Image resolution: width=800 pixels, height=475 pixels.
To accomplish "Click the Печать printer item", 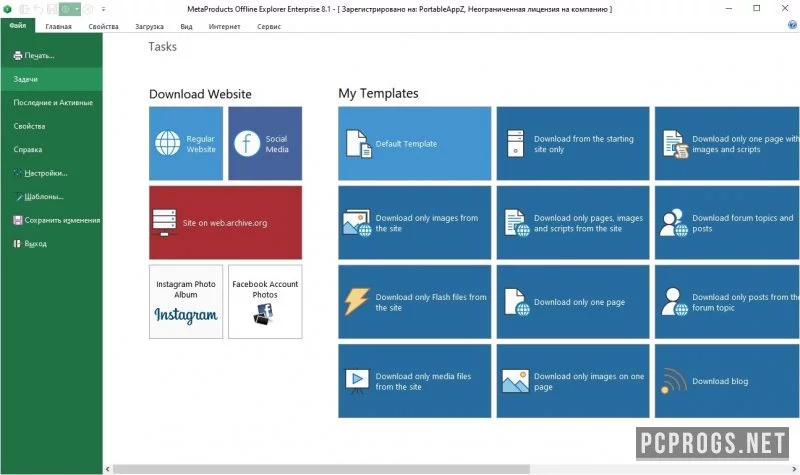I will click(x=51, y=56).
